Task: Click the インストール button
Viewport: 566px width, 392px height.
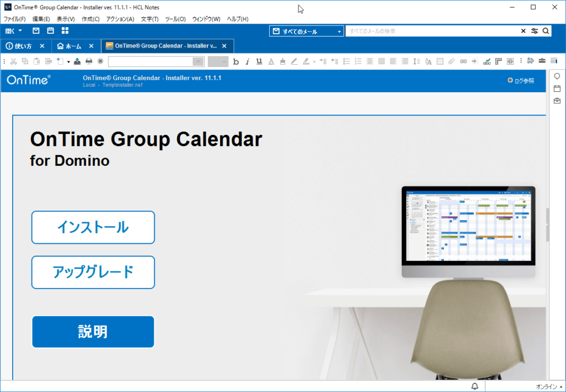Action: point(93,227)
